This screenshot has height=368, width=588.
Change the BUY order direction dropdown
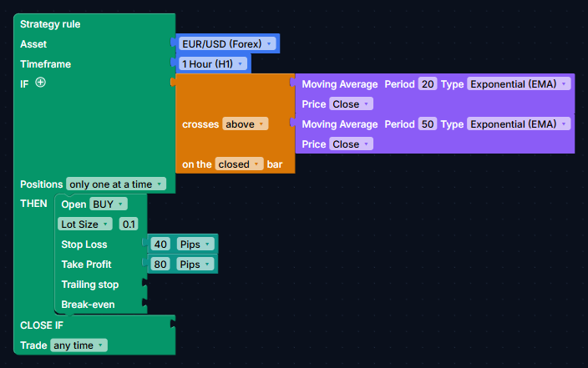[109, 204]
